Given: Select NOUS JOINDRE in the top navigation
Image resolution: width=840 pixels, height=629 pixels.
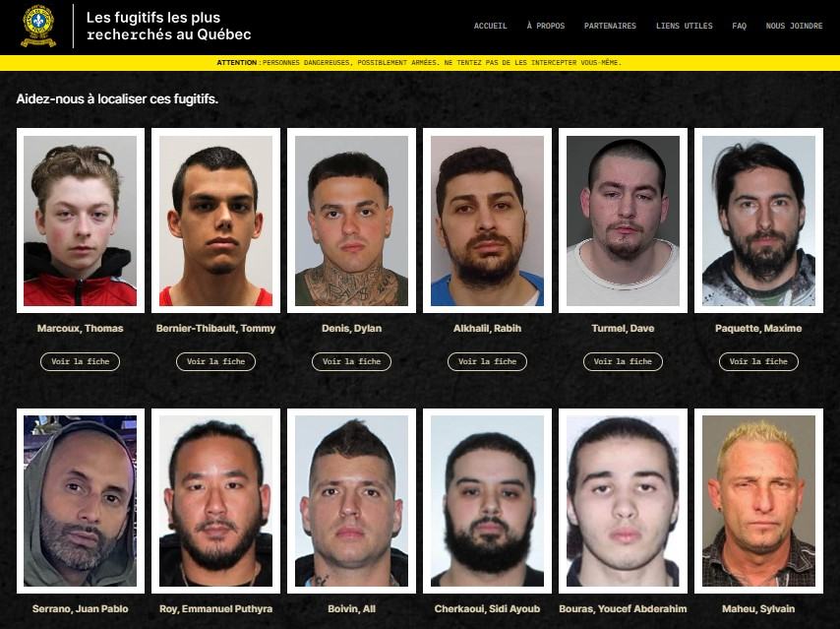Looking at the screenshot, I should click(794, 26).
